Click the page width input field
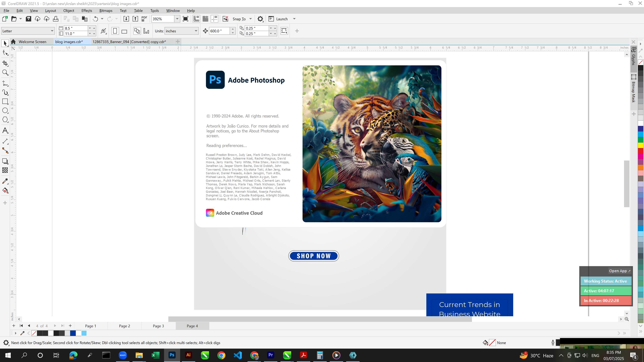The height and width of the screenshot is (362, 644). point(76,28)
